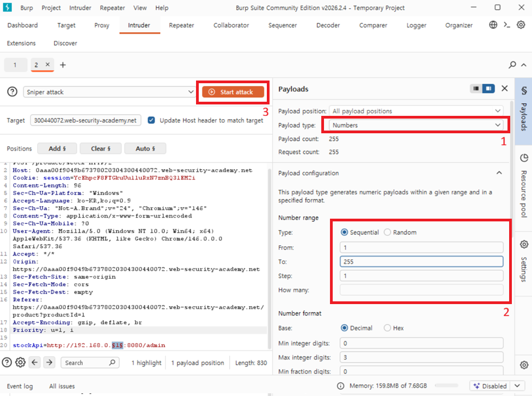Open the Event log
Screen dimensions: 532x396
click(20, 386)
